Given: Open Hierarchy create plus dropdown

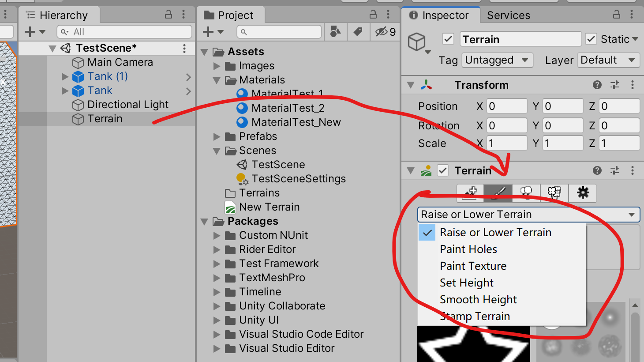Looking at the screenshot, I should (x=35, y=32).
